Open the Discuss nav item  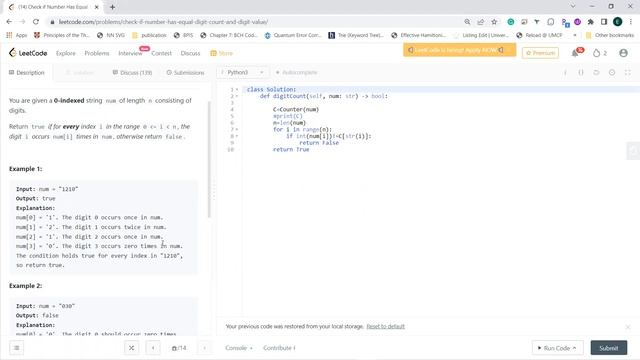[x=190, y=53]
